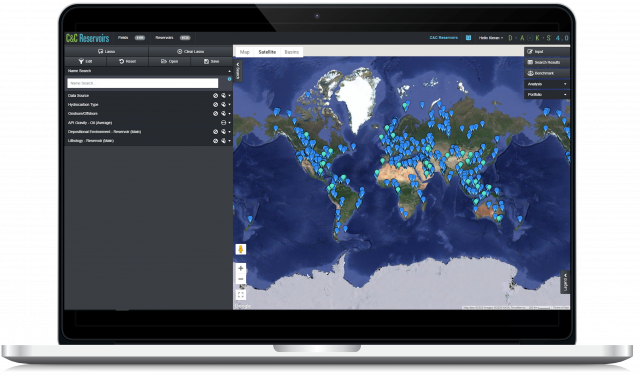The width and height of the screenshot is (640, 375).
Task: Click the blue info icon beside Name Search
Action: [x=229, y=79]
